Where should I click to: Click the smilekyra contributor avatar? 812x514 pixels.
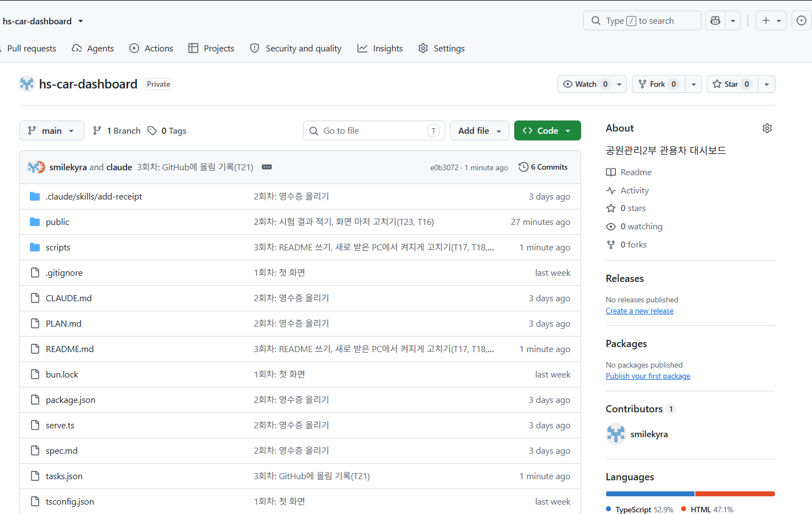point(616,434)
